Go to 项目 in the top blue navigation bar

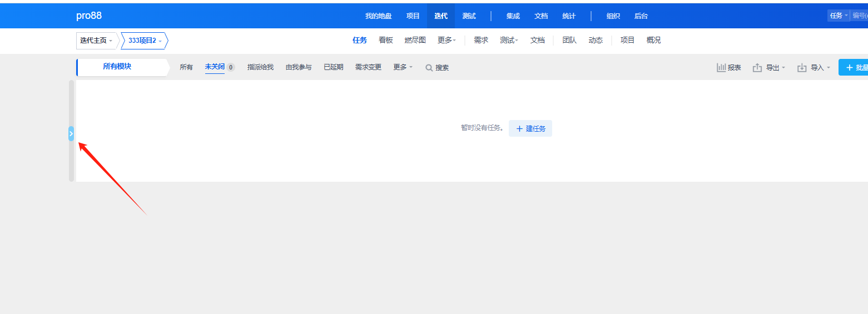[413, 16]
